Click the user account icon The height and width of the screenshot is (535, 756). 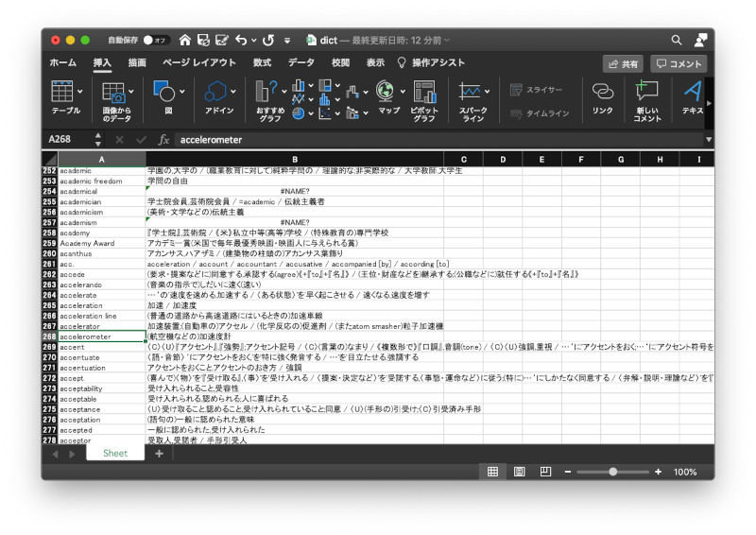click(x=700, y=40)
